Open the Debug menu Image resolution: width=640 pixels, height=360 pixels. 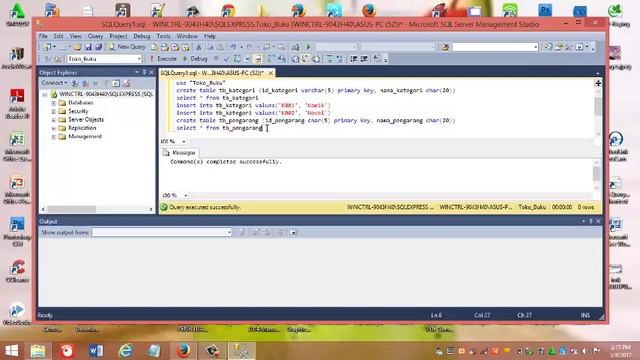point(142,36)
